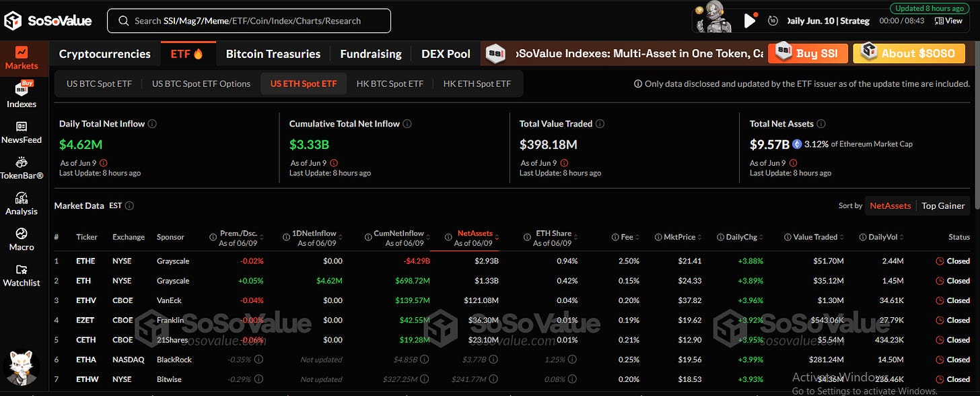Screen dimensions: 980x396
Task: Switch to ETF tab
Action: pos(187,54)
